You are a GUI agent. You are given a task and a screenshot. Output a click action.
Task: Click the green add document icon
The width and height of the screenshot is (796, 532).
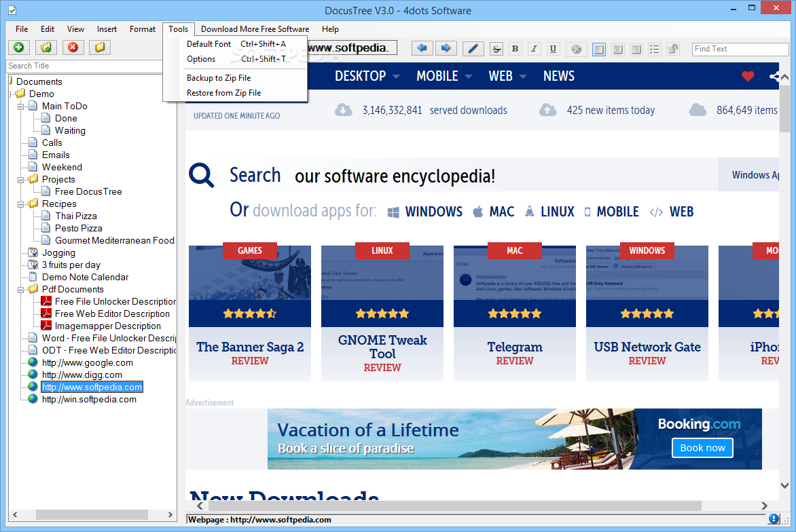pyautogui.click(x=19, y=47)
